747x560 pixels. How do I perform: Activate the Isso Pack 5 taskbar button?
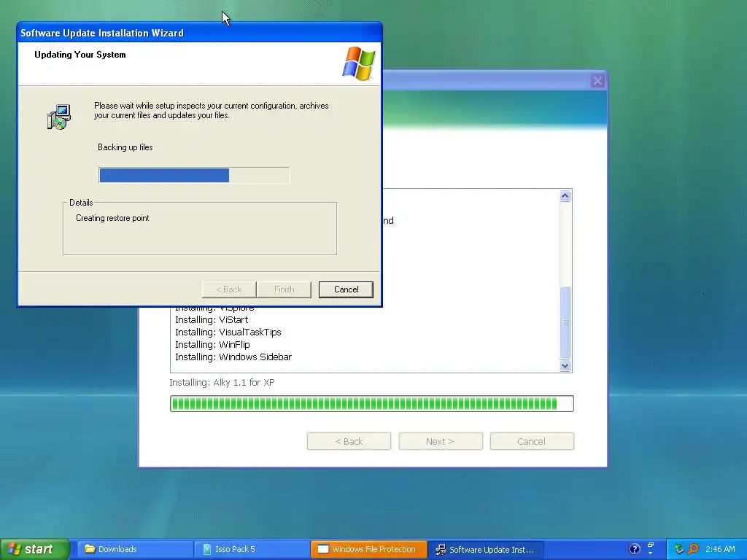(x=252, y=549)
